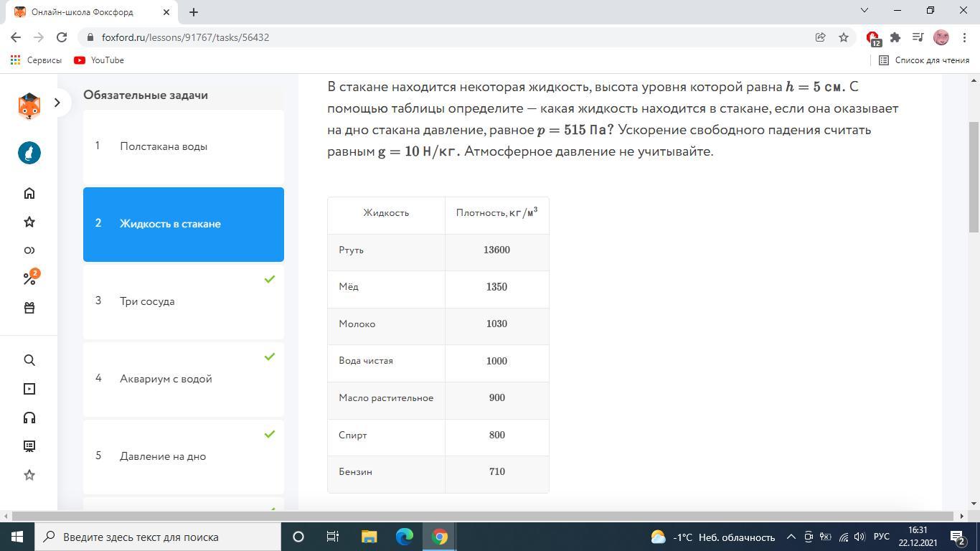Open Windows notification center
This screenshot has width=980, height=551.
point(958,537)
